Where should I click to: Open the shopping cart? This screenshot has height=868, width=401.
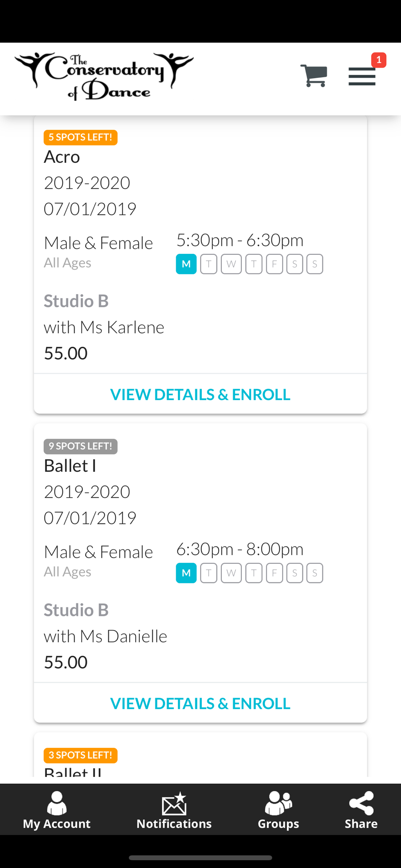click(313, 76)
